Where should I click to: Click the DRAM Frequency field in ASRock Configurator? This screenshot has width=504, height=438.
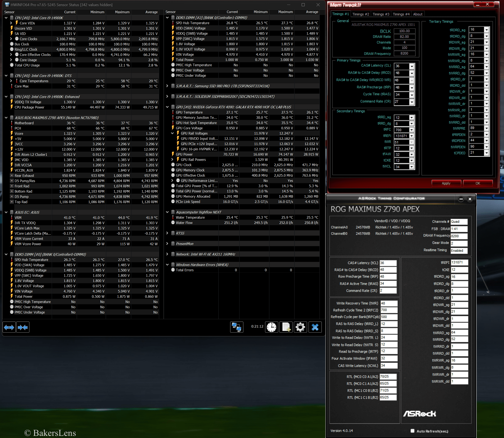[459, 236]
